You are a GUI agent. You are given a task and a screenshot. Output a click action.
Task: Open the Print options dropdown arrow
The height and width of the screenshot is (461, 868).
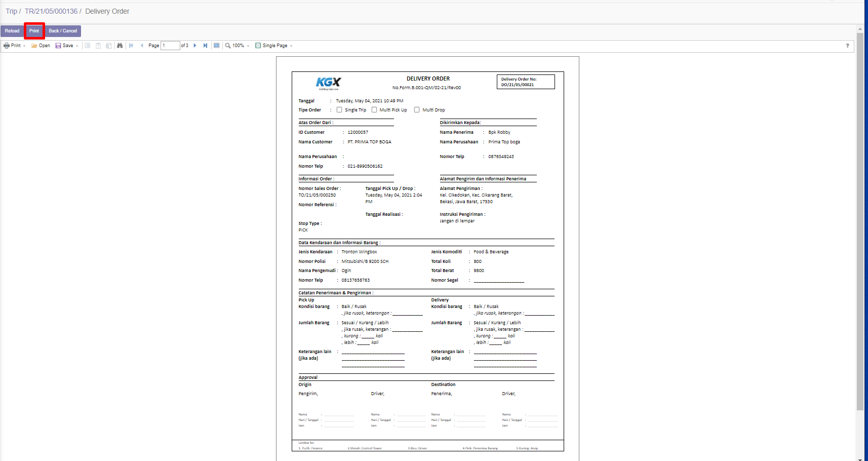[24, 46]
